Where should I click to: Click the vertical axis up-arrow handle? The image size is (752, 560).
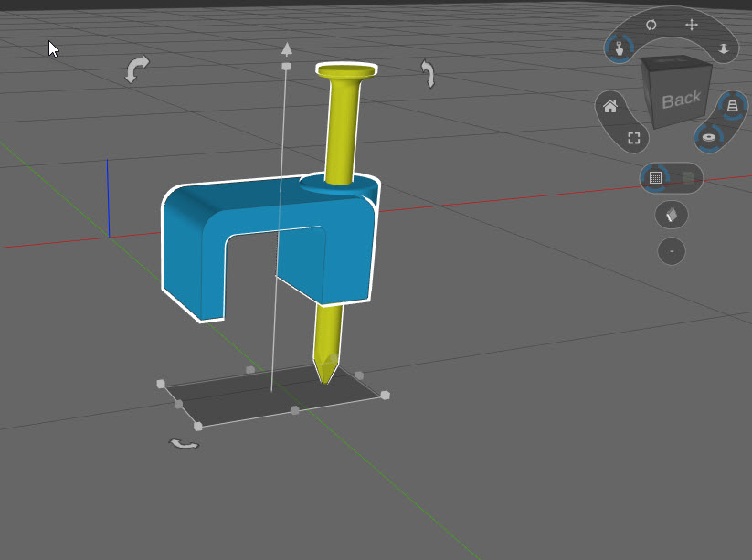point(286,48)
